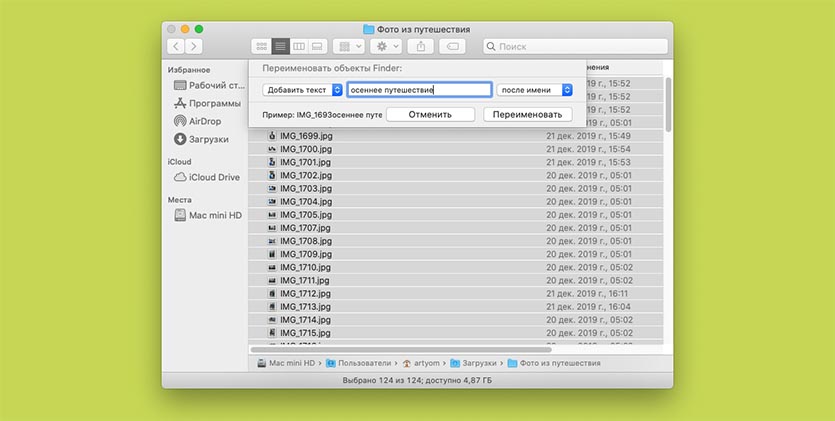
Task: Select iCloud Drive in the sidebar
Action: (x=213, y=177)
